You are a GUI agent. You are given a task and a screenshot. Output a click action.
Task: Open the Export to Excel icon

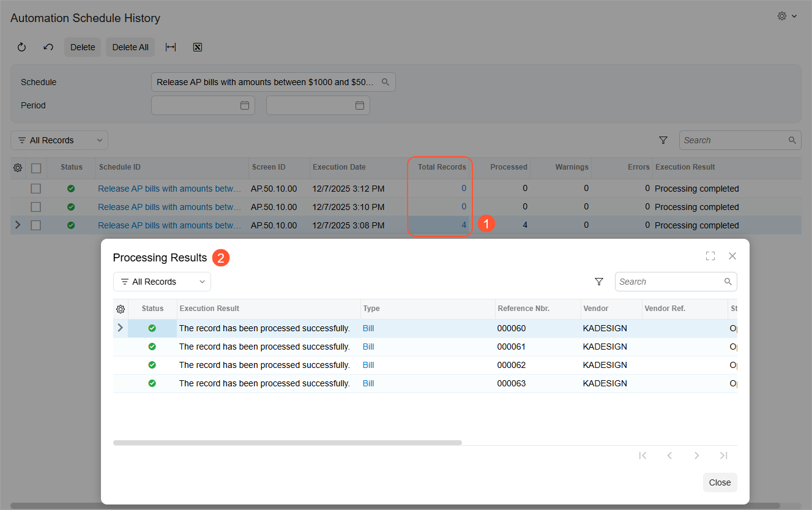pos(197,47)
